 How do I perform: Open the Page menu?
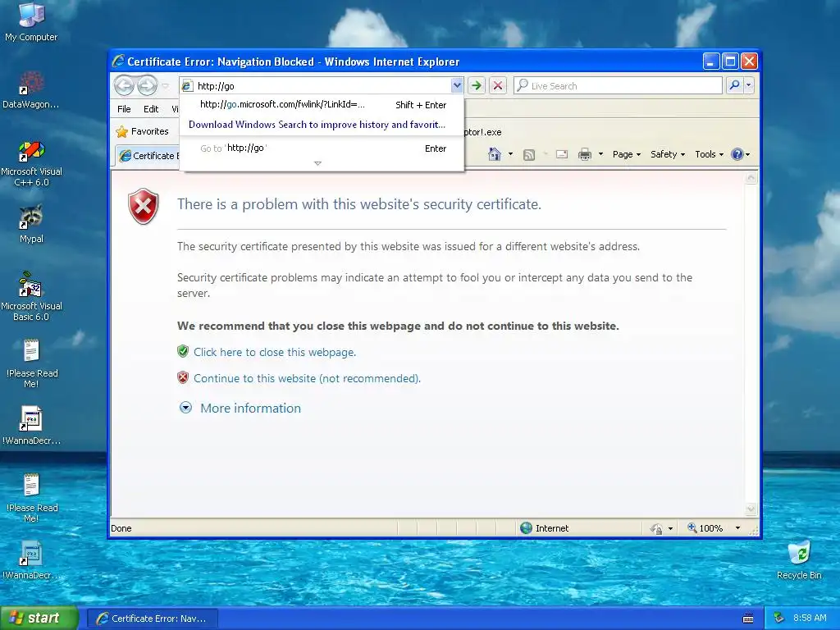tap(626, 154)
